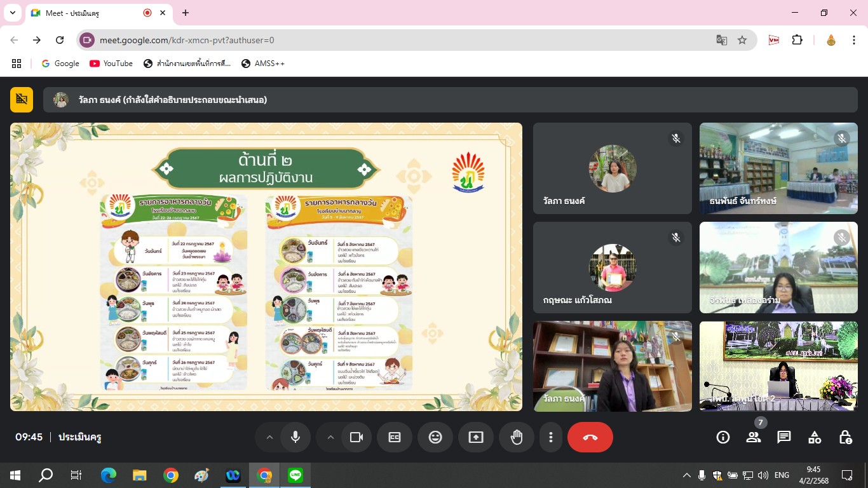The height and width of the screenshot is (488, 868).
Task: Select the Meet - ประเมินครู browser tab
Action: tap(89, 13)
